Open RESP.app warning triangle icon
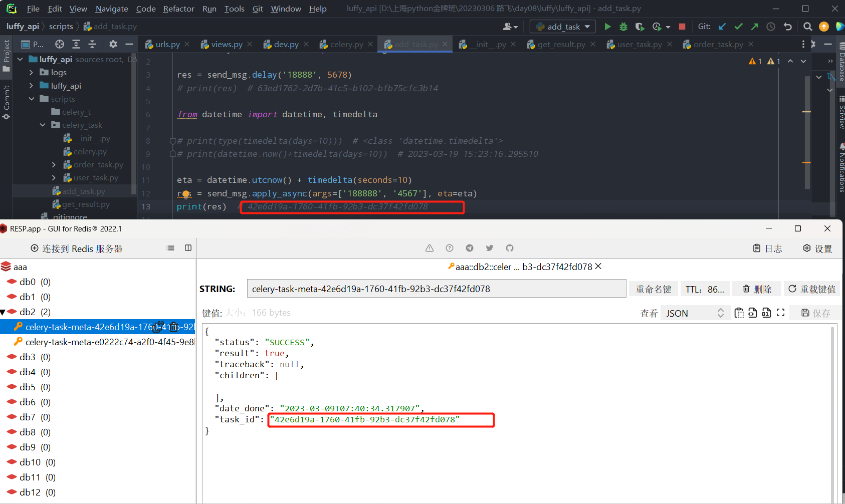This screenshot has width=845, height=504. [430, 248]
